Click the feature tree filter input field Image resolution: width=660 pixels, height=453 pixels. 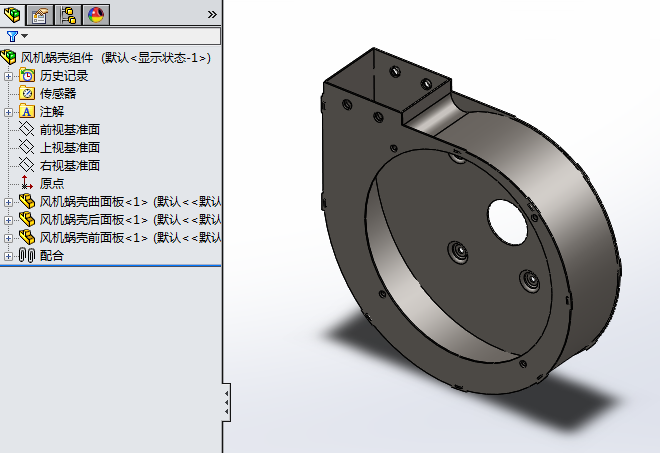pyautogui.click(x=110, y=36)
